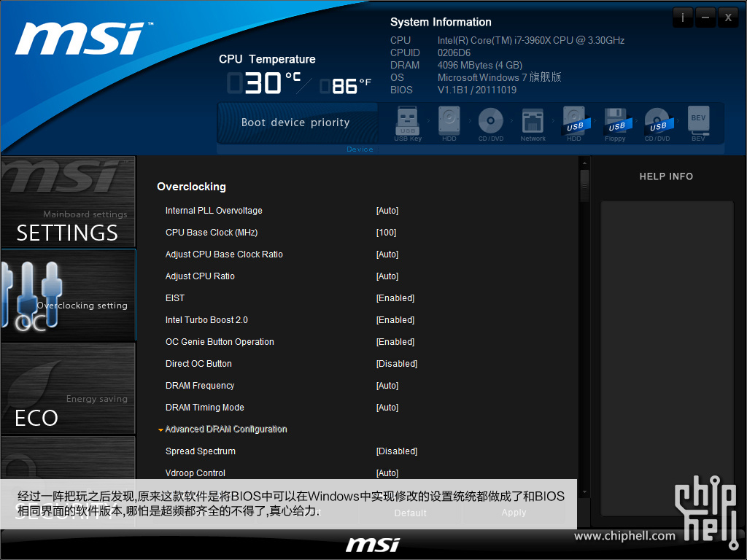Viewport: 747px width, 560px height.
Task: Open Adjust CPU Base Clock Ratio [Auto] option
Action: coord(387,254)
